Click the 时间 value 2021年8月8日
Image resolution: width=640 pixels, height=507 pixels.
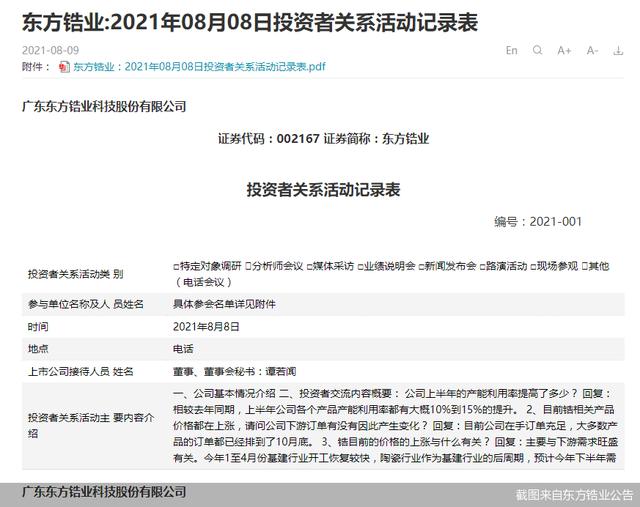[206, 327]
